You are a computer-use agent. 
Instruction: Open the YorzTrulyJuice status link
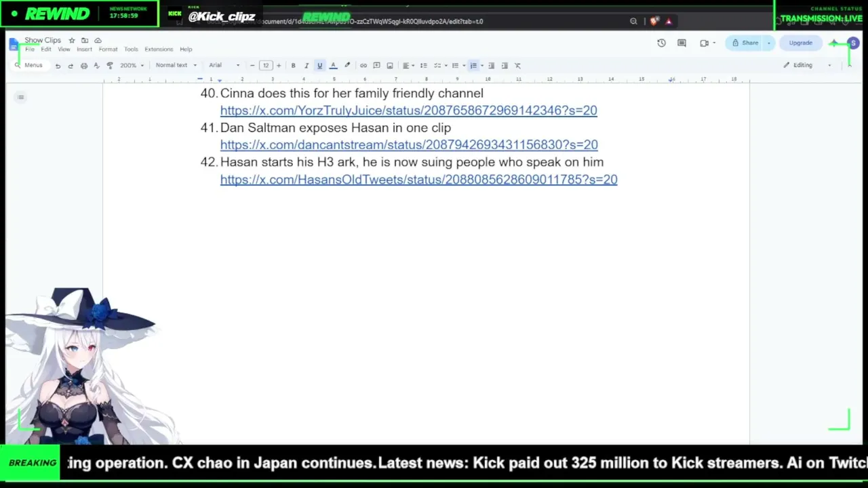click(408, 110)
